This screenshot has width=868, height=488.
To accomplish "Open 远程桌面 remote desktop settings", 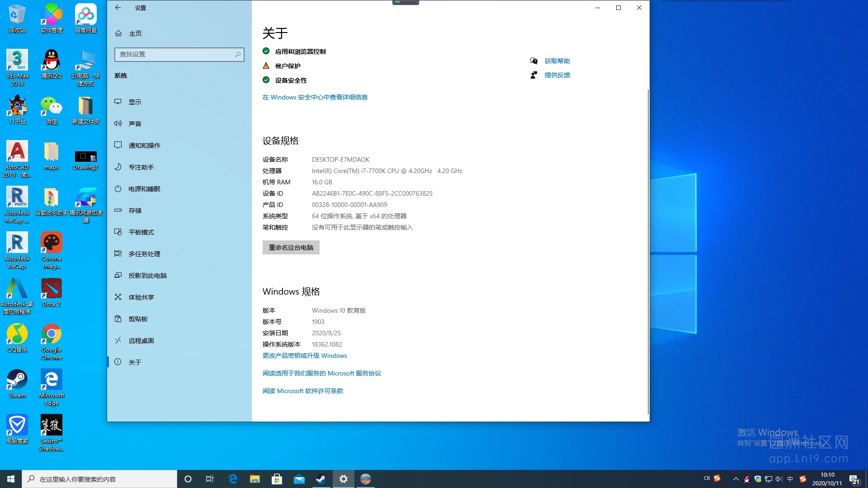I will pyautogui.click(x=141, y=341).
